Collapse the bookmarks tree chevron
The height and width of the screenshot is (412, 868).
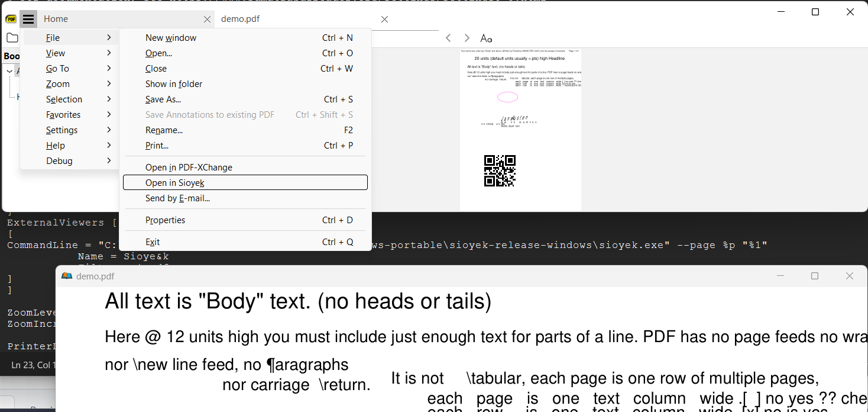9,70
